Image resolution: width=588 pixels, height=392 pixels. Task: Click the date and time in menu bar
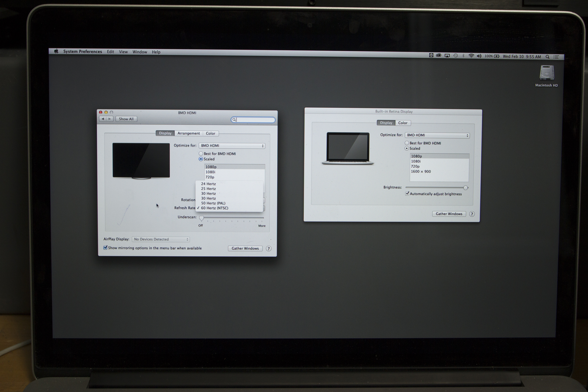coord(522,56)
